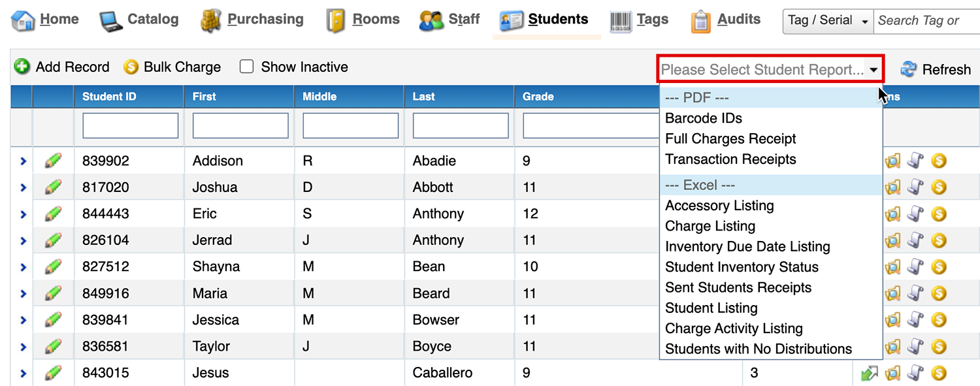Select the Student Inventory Status report
This screenshot has height=386, width=980.
pyautogui.click(x=742, y=267)
